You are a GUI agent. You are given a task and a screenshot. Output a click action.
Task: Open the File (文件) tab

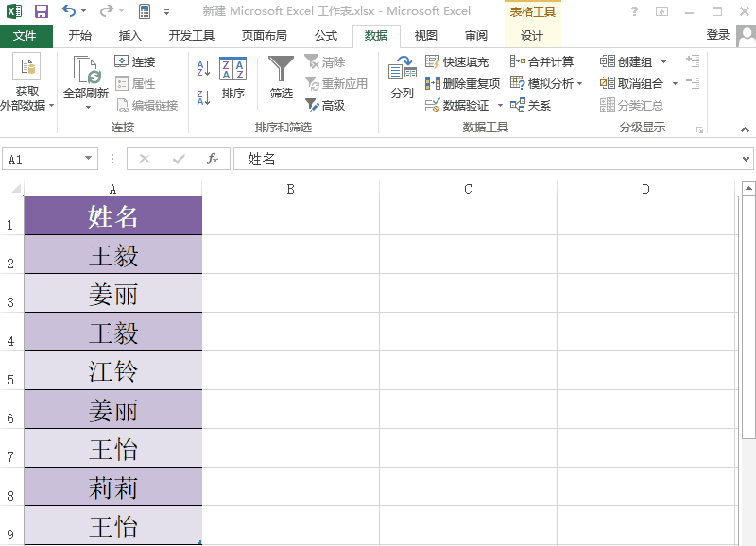click(x=26, y=36)
